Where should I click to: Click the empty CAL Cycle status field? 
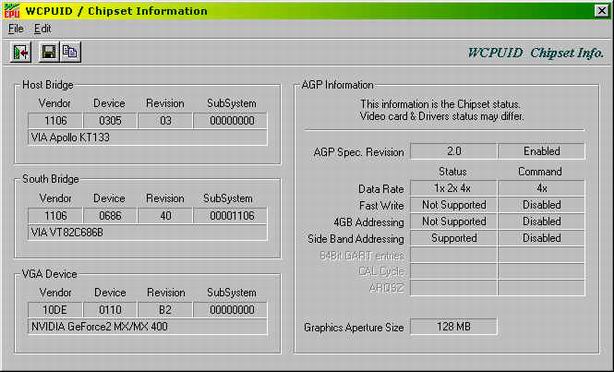(x=454, y=271)
